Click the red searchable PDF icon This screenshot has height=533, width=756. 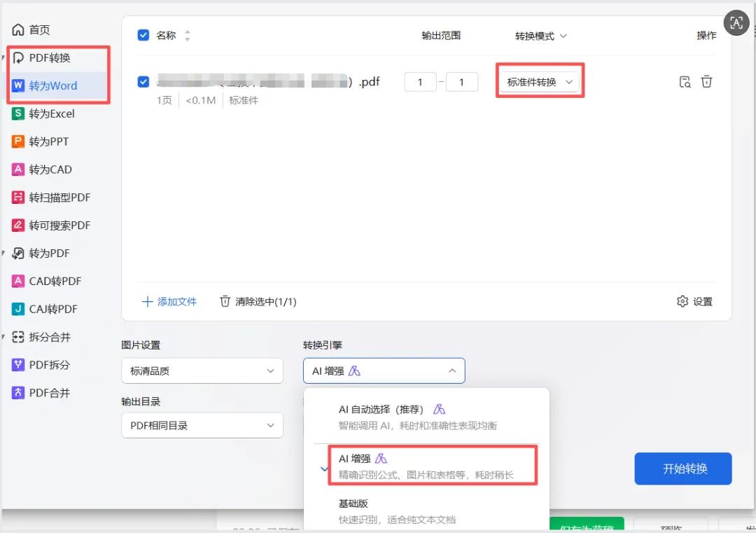point(17,226)
